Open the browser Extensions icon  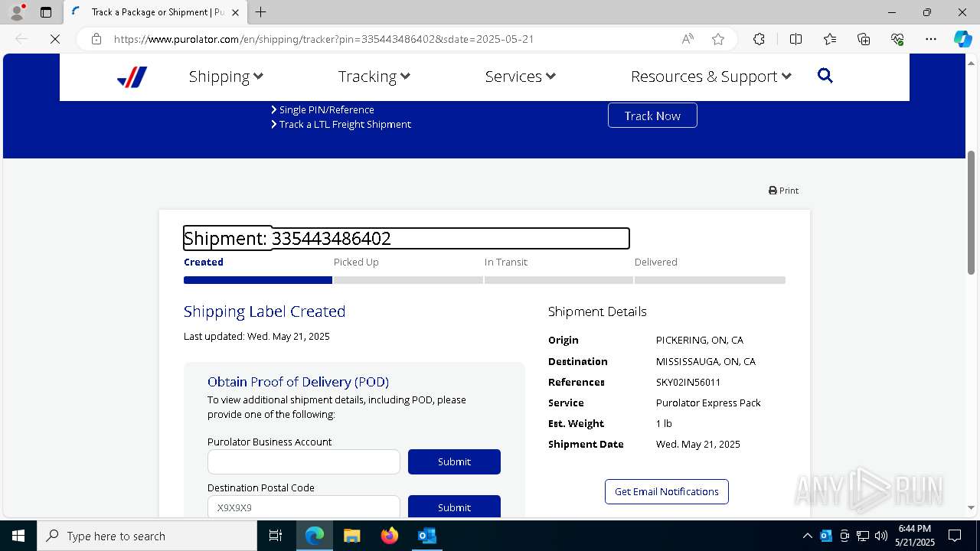[x=759, y=39]
